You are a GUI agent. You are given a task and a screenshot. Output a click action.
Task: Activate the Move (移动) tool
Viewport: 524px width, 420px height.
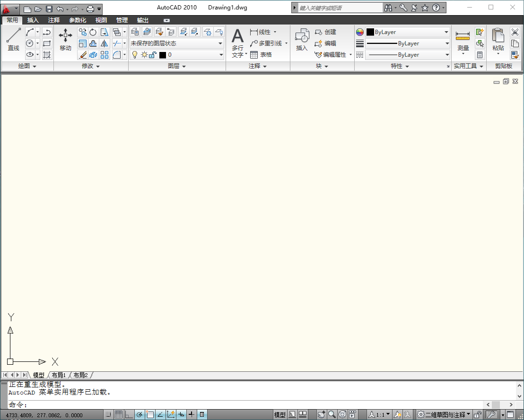coord(65,38)
